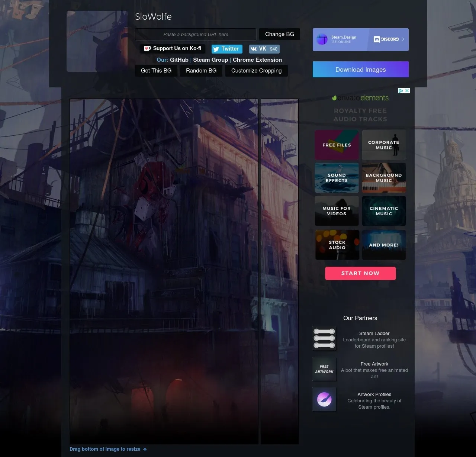
Task: Click the Free Artwork partner icon
Action: point(324,369)
